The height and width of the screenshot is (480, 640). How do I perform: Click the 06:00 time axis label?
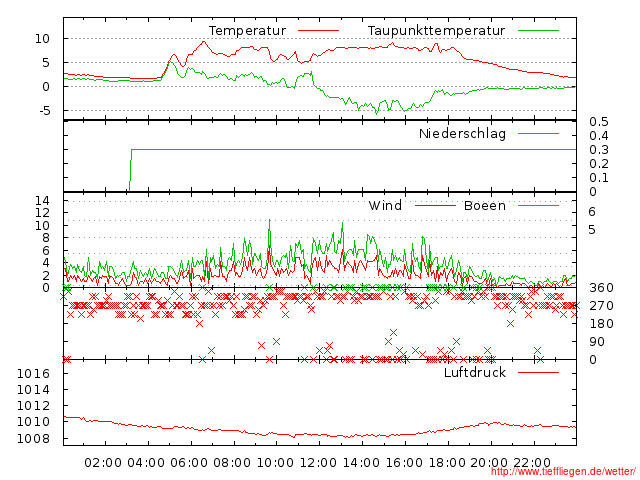tap(189, 463)
